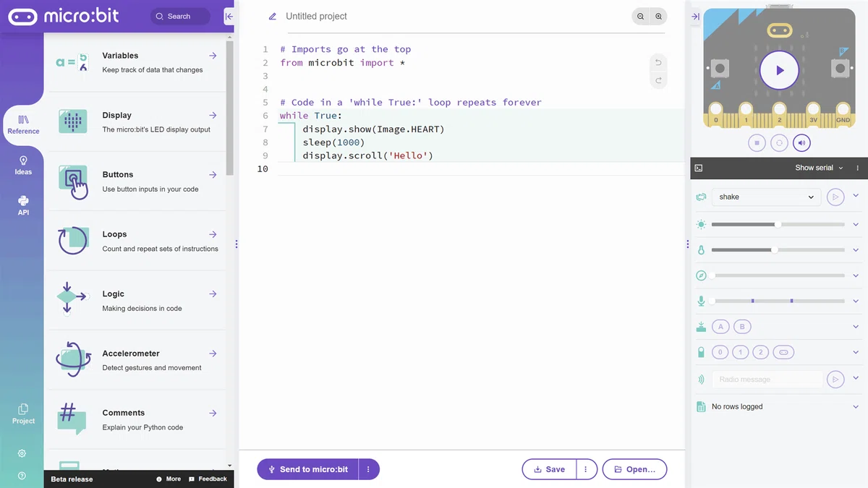Image resolution: width=868 pixels, height=488 pixels.
Task: Send the shake gesture
Action: (x=835, y=197)
